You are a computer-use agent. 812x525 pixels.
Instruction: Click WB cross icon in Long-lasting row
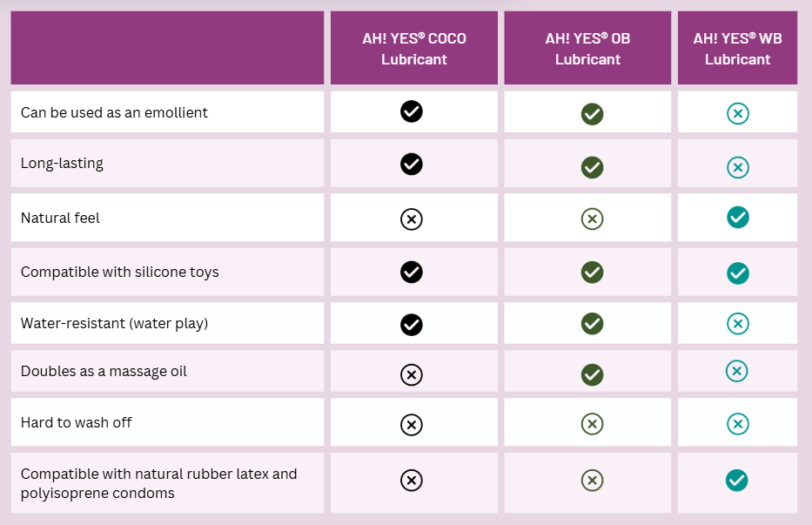(738, 167)
